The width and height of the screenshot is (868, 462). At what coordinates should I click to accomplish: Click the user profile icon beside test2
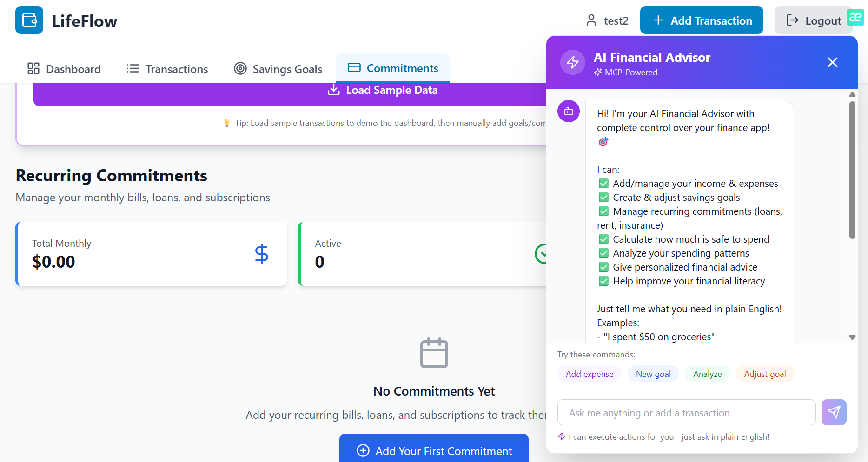coord(591,20)
